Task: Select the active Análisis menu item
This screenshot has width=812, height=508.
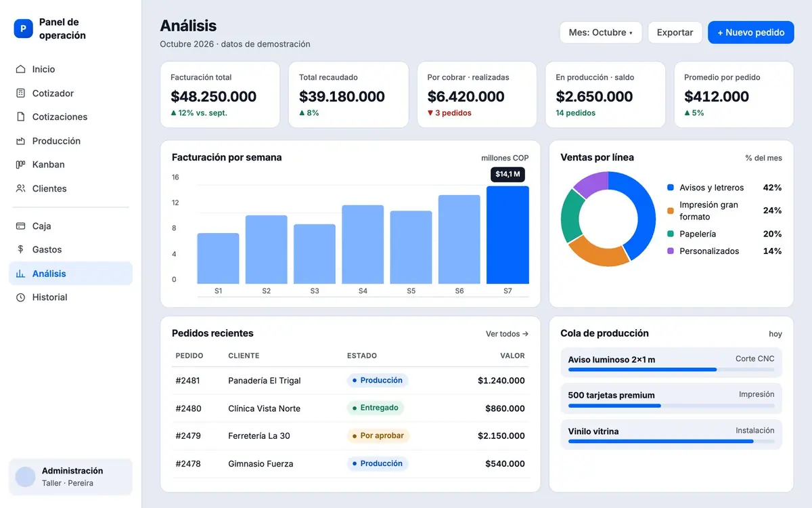Action: coord(70,274)
